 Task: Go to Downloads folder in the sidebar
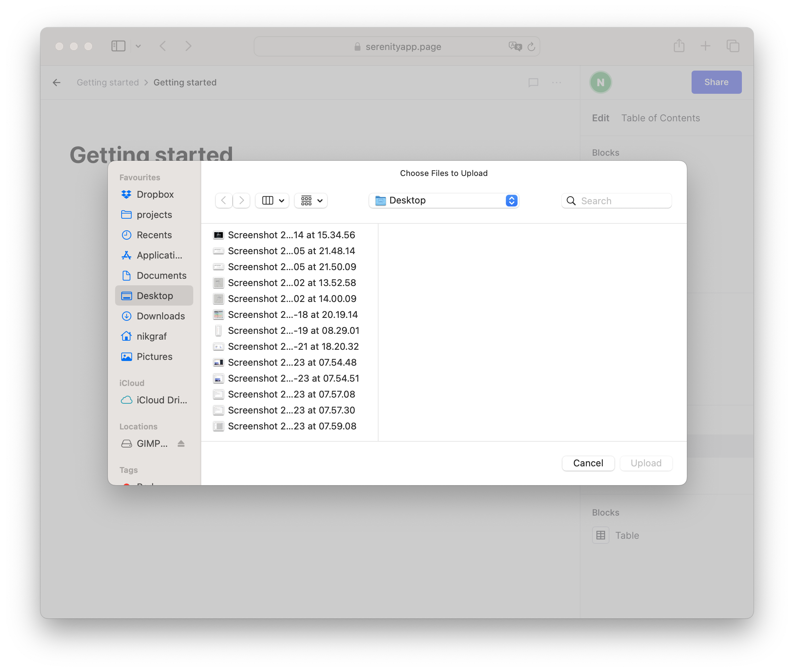click(160, 316)
